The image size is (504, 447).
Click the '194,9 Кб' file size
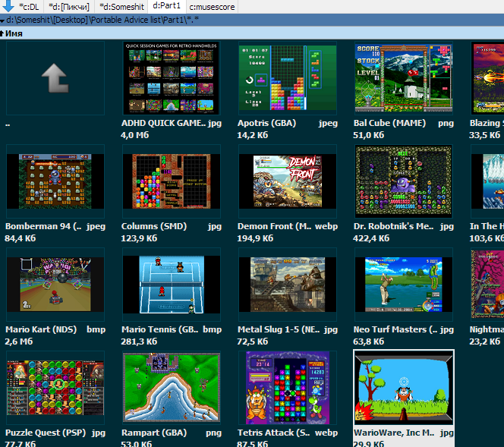pyautogui.click(x=255, y=238)
